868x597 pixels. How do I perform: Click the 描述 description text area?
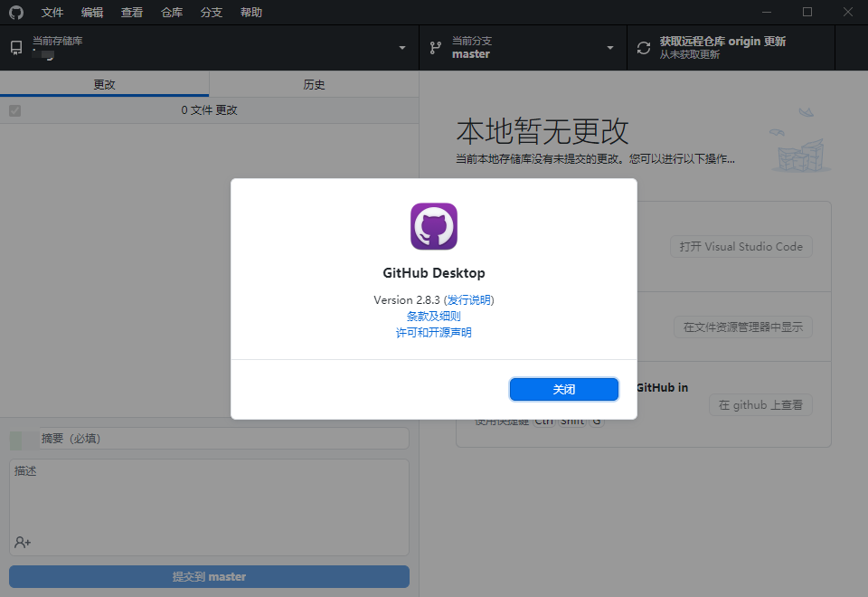tap(209, 507)
